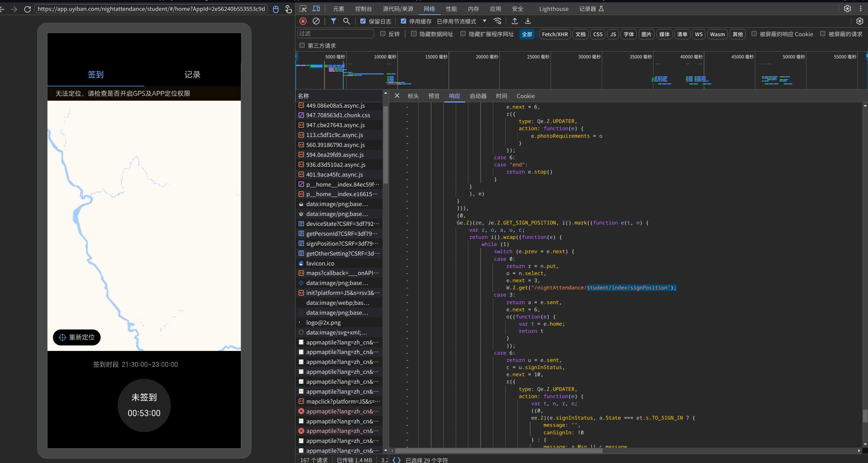
Task: Enable the 第三方请求 checkbox
Action: click(x=302, y=45)
